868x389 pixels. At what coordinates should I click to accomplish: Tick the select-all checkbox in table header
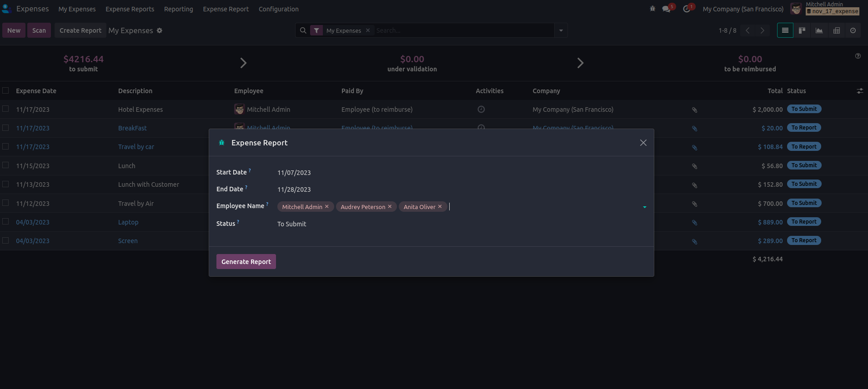click(5, 90)
